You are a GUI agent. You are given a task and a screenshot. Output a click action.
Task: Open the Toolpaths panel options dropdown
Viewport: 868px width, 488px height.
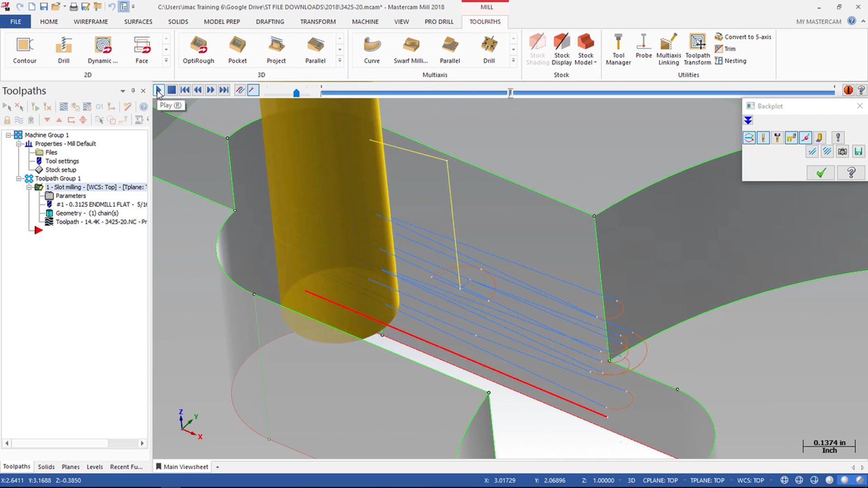123,91
